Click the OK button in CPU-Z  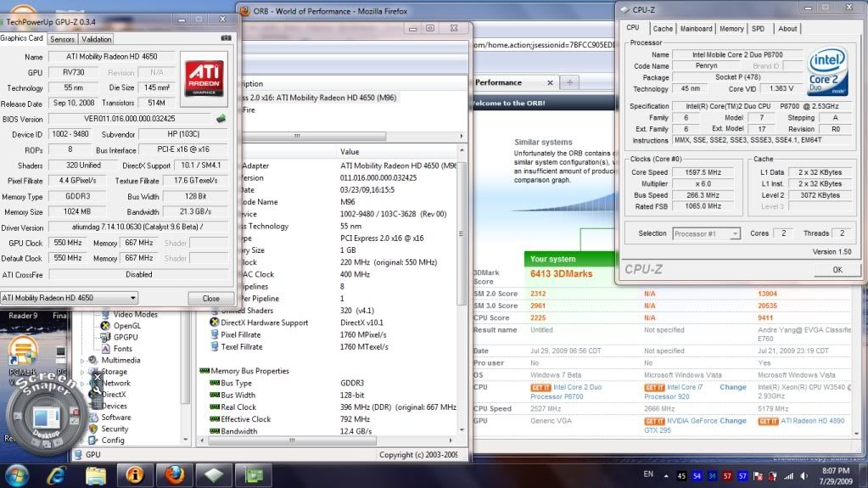(837, 270)
